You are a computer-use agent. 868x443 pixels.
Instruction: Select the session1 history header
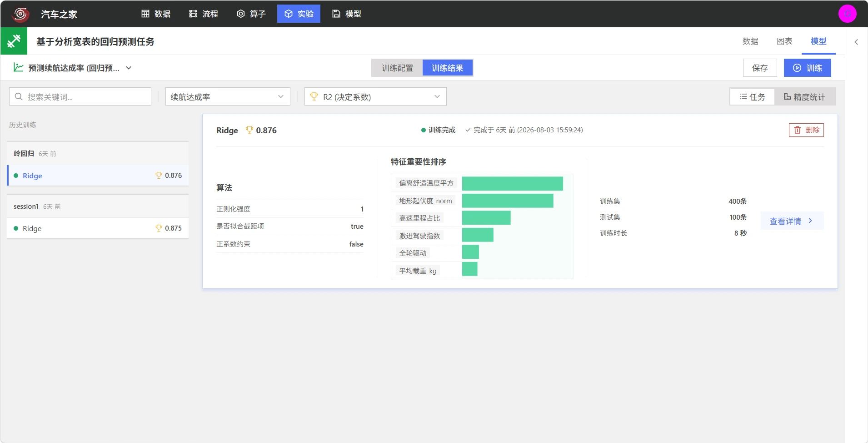click(x=98, y=206)
